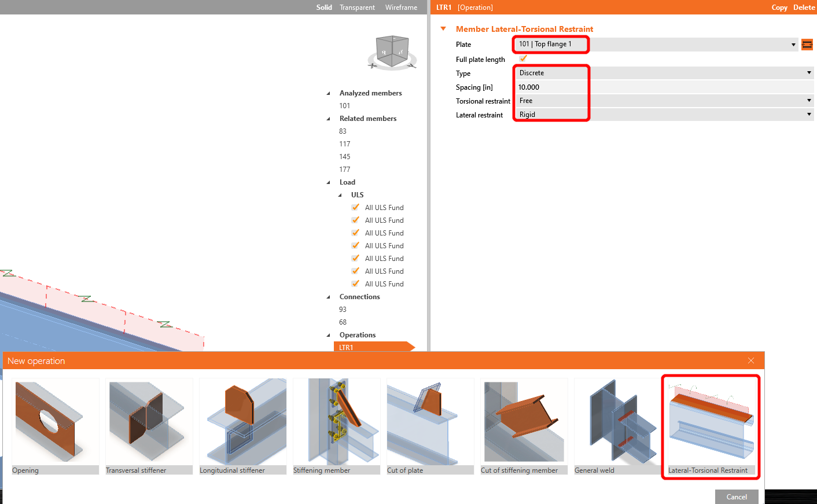Select the Transversal stiffener operation
Image resolution: width=817 pixels, height=504 pixels.
pos(149,421)
